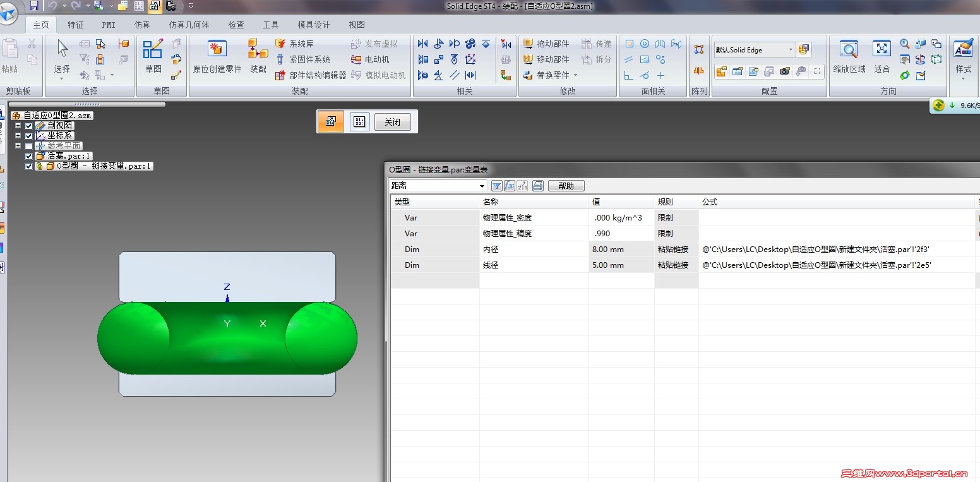Switch to the 仿真几何体 ribbon tab

click(189, 25)
